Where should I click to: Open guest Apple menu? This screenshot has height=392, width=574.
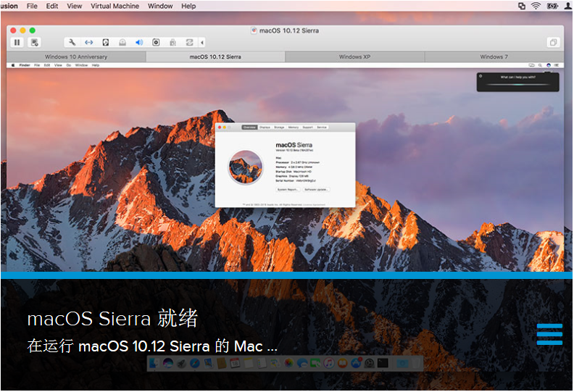(x=13, y=65)
